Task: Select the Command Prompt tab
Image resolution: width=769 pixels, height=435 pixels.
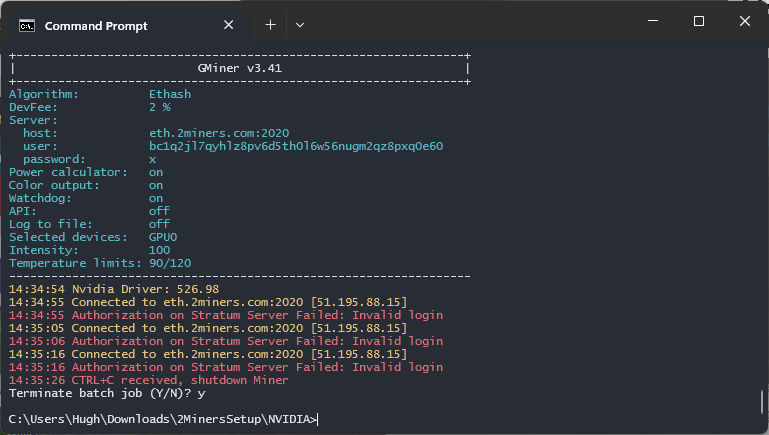Action: pyautogui.click(x=129, y=26)
